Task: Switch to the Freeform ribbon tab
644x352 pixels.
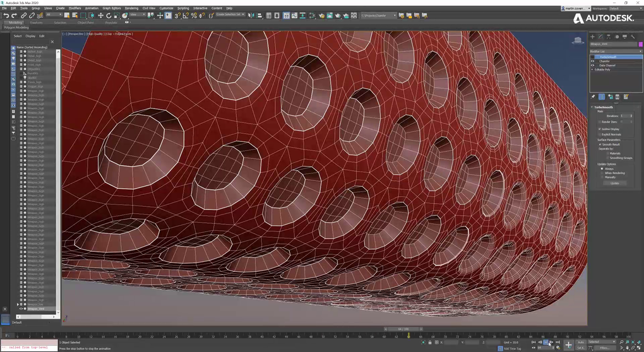Action: click(36, 22)
